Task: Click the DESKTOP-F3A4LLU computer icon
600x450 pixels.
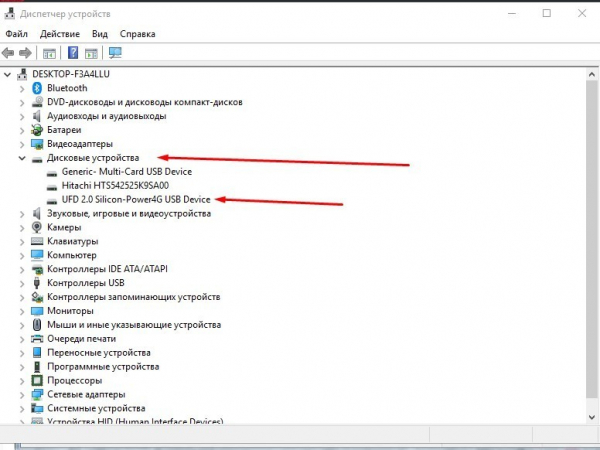Action: point(22,74)
